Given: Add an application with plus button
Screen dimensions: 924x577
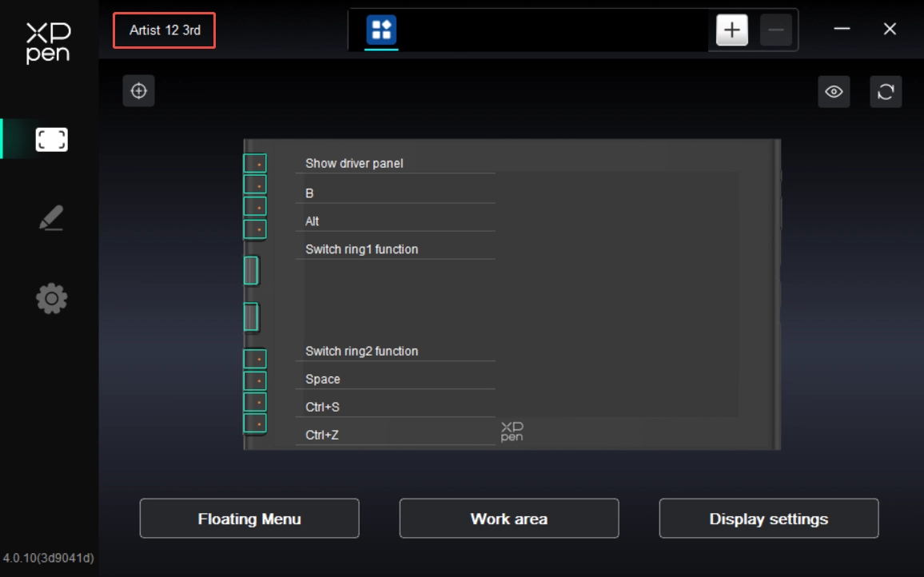Looking at the screenshot, I should tap(731, 30).
